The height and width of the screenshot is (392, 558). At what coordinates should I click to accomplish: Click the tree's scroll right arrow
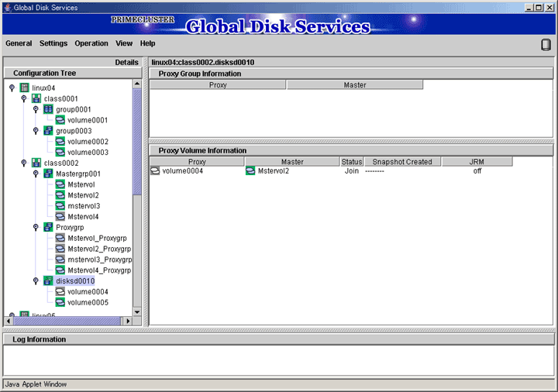128,321
